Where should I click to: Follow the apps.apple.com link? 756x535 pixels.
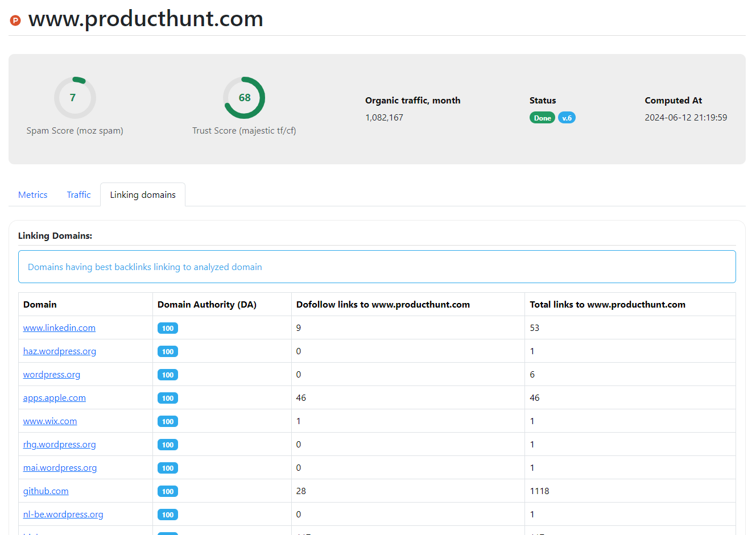tap(55, 398)
